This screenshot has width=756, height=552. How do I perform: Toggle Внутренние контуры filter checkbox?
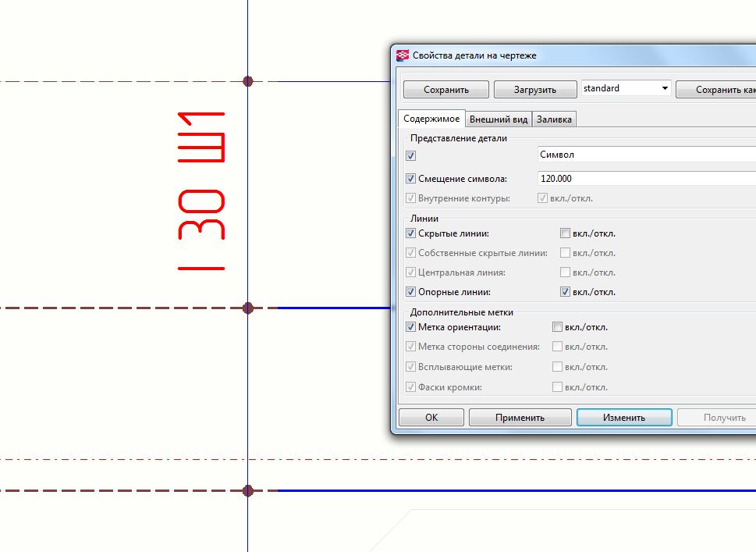[x=411, y=198]
